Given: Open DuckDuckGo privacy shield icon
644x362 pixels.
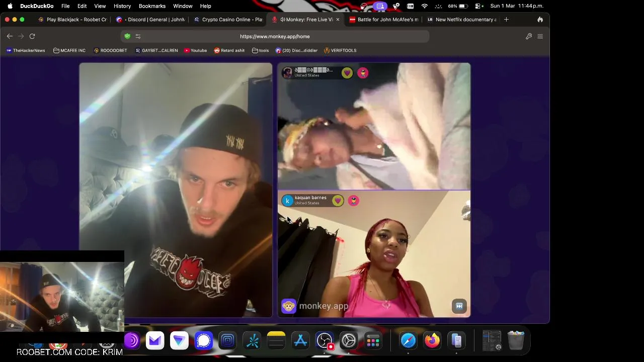Looking at the screenshot, I should click(x=127, y=36).
